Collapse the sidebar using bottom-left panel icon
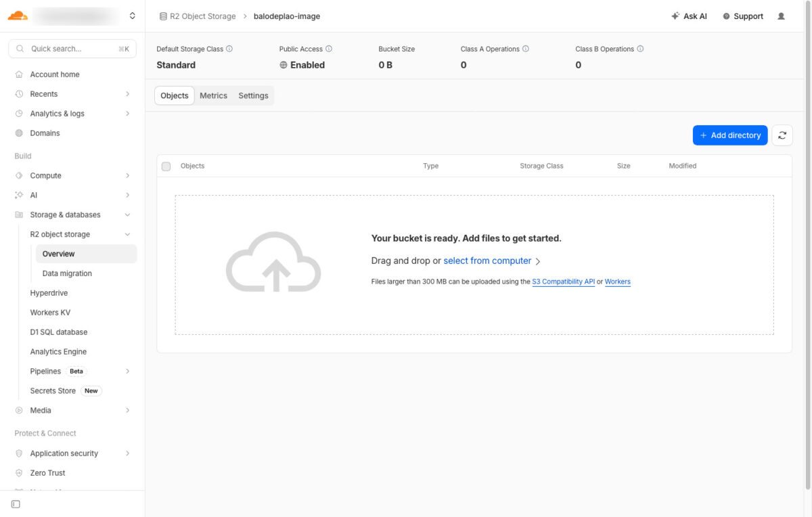812x517 pixels. click(x=16, y=504)
